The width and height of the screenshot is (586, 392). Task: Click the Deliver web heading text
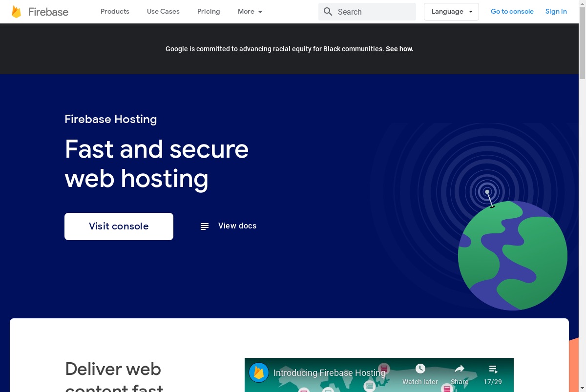(x=113, y=369)
